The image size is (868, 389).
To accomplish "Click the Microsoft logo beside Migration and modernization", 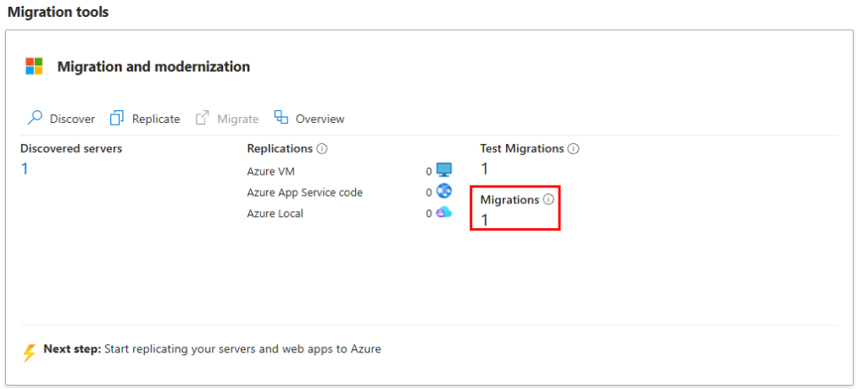I will (x=34, y=66).
